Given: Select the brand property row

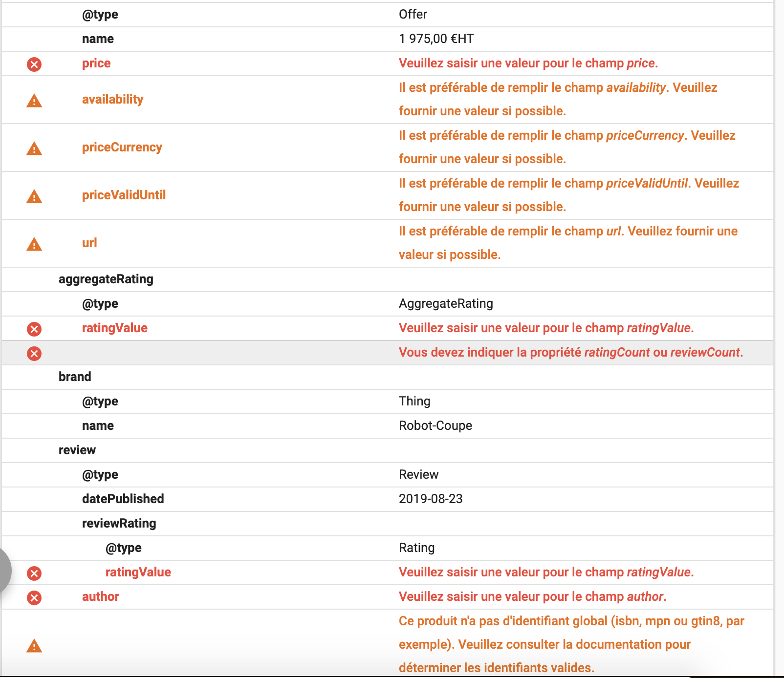Looking at the screenshot, I should (x=75, y=377).
